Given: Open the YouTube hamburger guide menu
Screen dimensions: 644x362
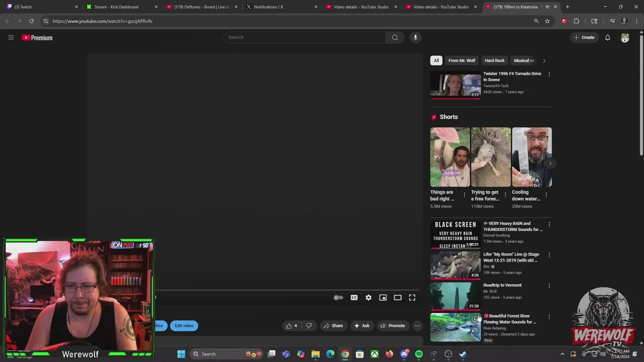Looking at the screenshot, I should pyautogui.click(x=11, y=37).
